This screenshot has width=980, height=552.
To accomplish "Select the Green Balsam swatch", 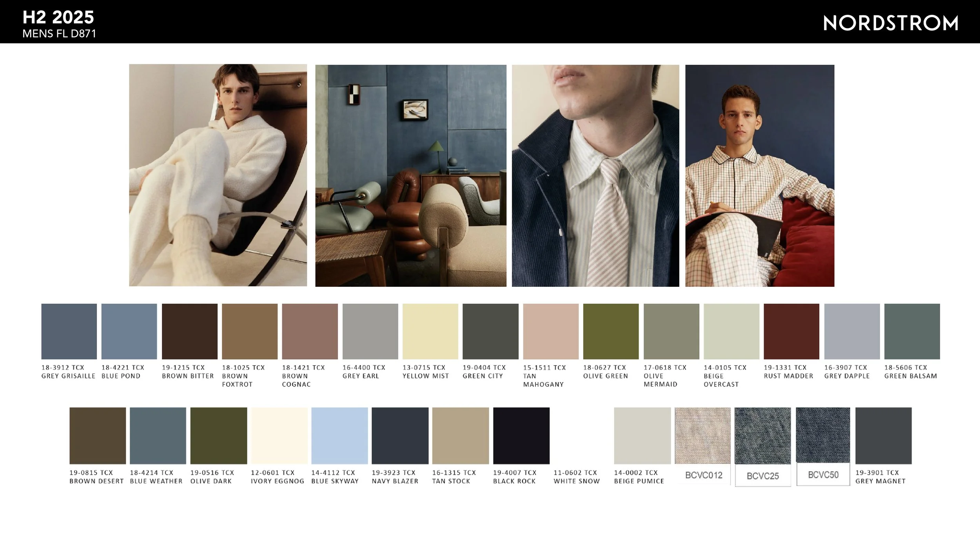I will point(912,331).
